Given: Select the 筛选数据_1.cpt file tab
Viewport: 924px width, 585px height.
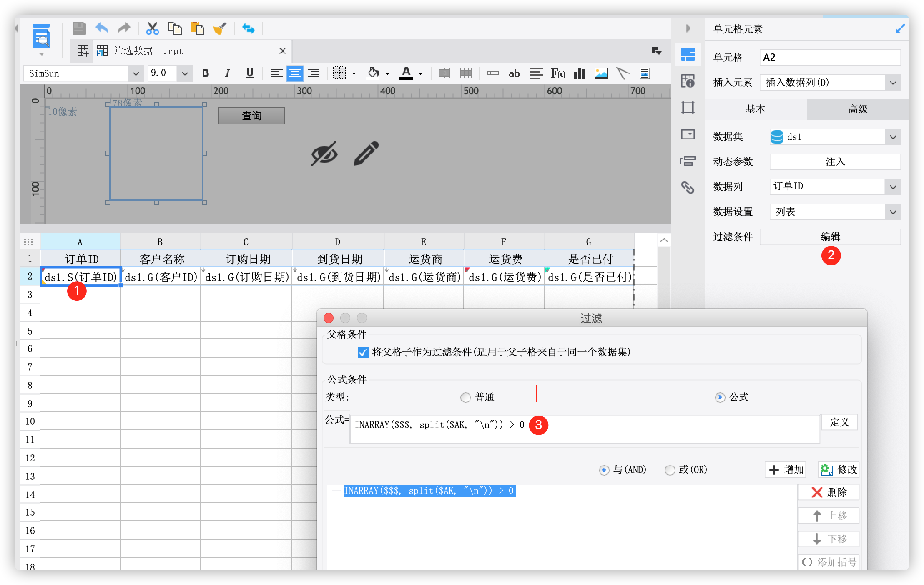Looking at the screenshot, I should [x=148, y=51].
